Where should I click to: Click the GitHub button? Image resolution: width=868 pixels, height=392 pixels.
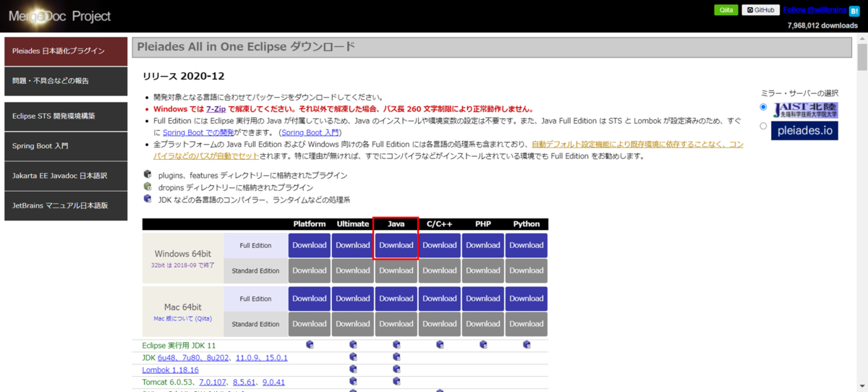pos(761,10)
